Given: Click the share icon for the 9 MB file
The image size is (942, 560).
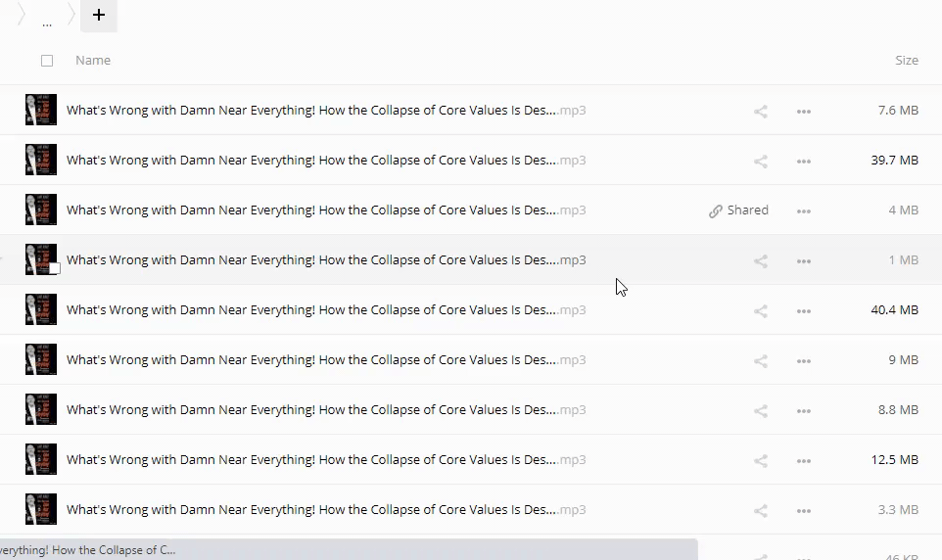Looking at the screenshot, I should pos(760,360).
